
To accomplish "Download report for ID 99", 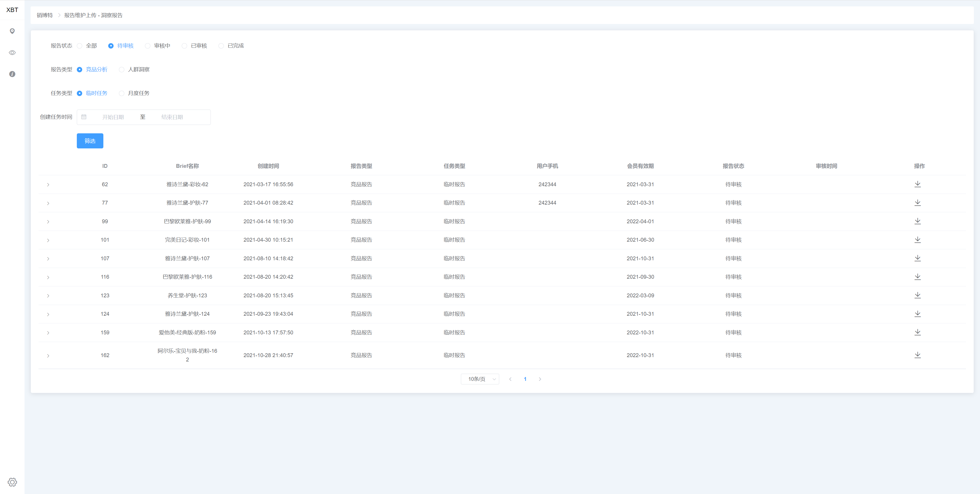I will (917, 221).
